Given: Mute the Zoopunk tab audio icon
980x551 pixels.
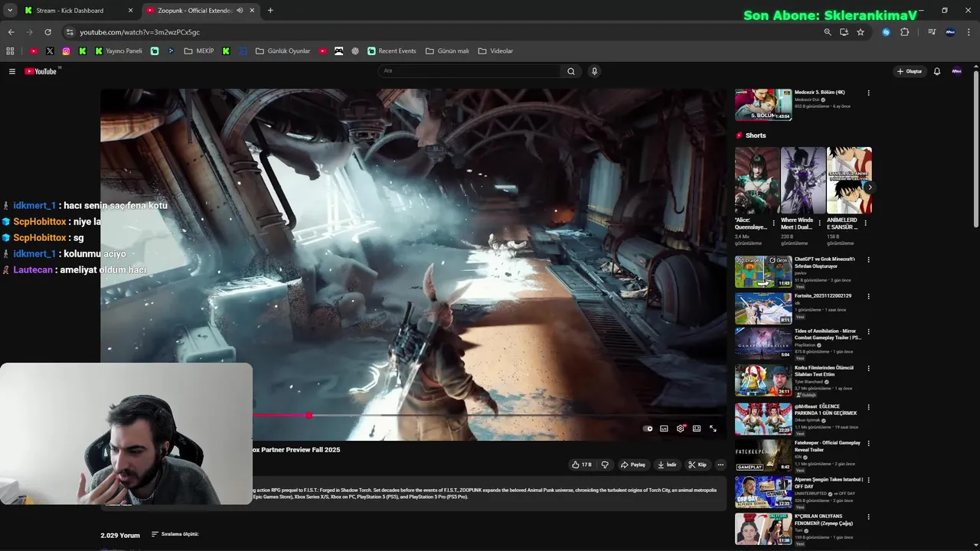Looking at the screenshot, I should pyautogui.click(x=240, y=11).
